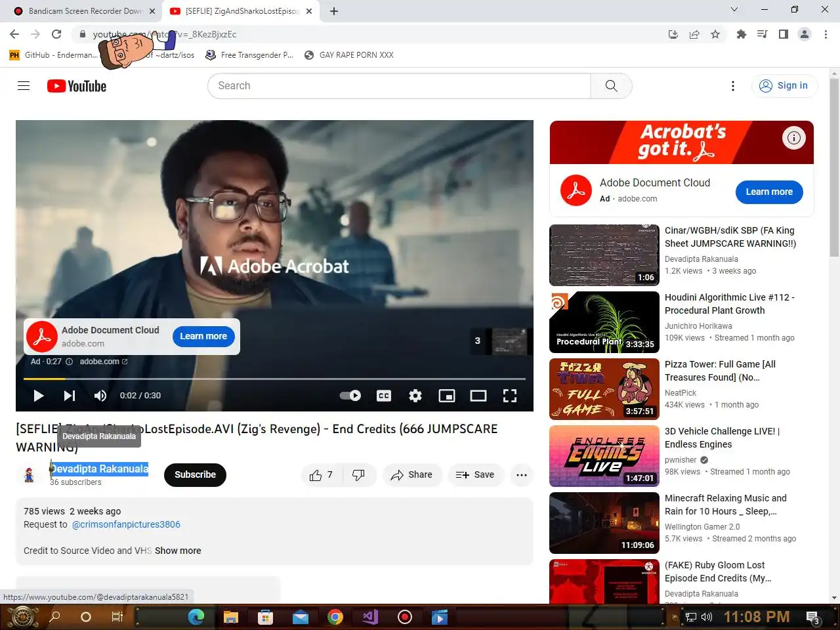Expand description with Show more
The width and height of the screenshot is (840, 630).
tap(178, 551)
